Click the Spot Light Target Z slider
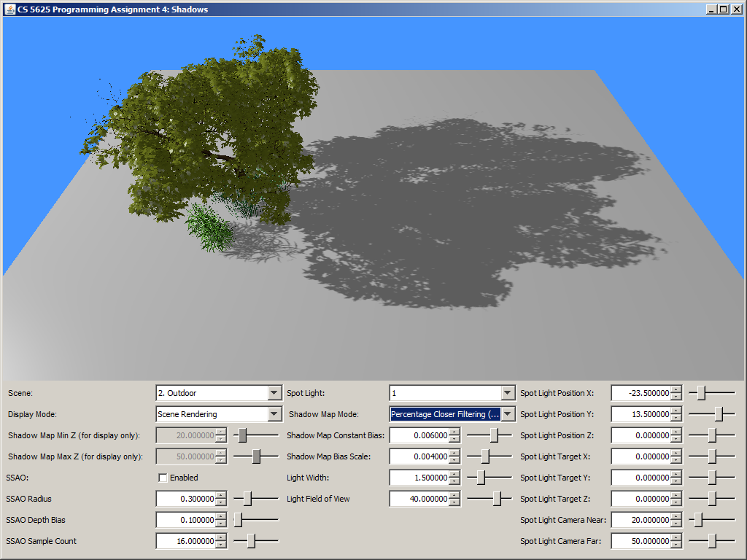The width and height of the screenshot is (747, 560). 712,499
